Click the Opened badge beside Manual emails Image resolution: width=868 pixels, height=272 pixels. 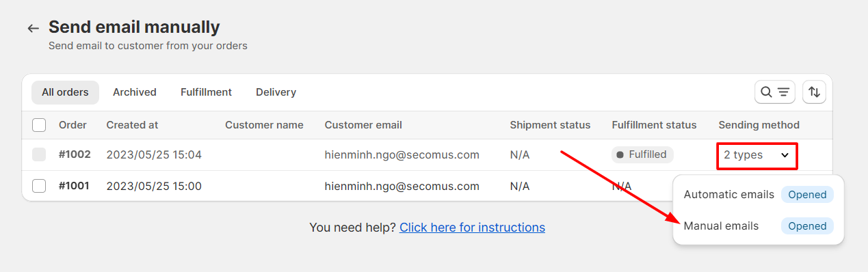click(807, 226)
